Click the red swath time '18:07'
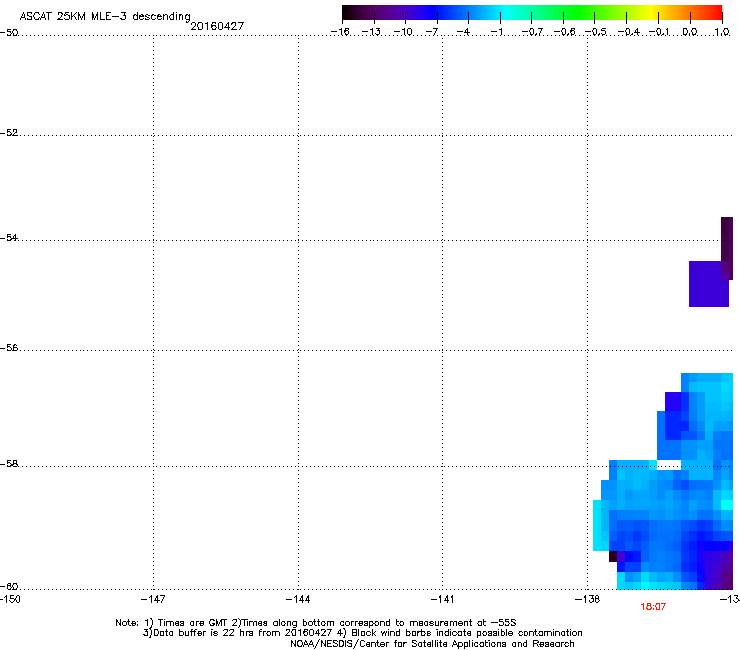The image size is (740, 650). [653, 607]
